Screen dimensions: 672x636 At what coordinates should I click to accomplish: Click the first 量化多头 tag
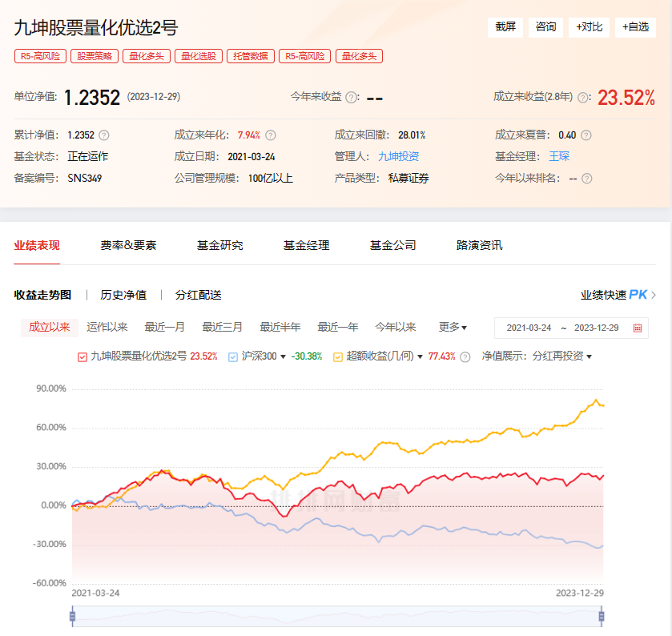[x=147, y=56]
